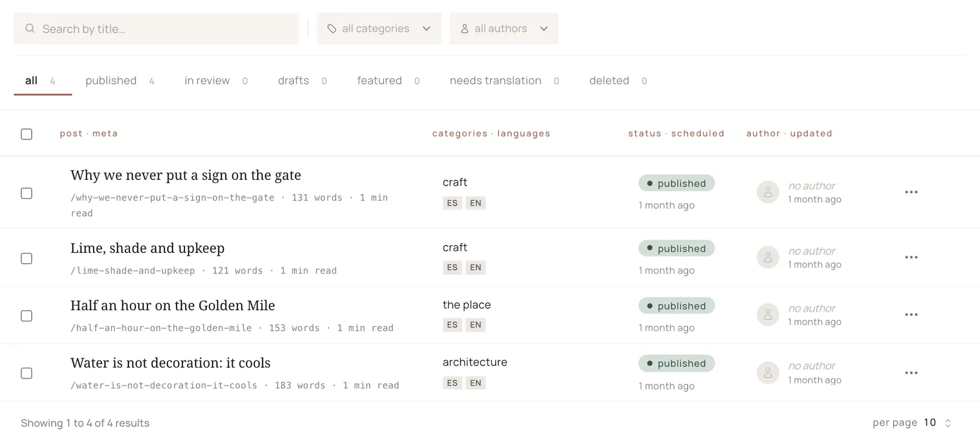980x444 pixels.
Task: Click craft category on Lime, shade and upkeep
Action: (x=455, y=247)
